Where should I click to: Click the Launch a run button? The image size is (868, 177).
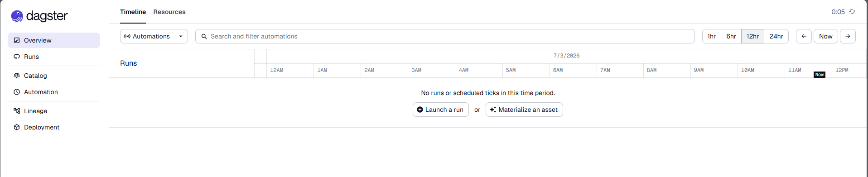pyautogui.click(x=441, y=110)
